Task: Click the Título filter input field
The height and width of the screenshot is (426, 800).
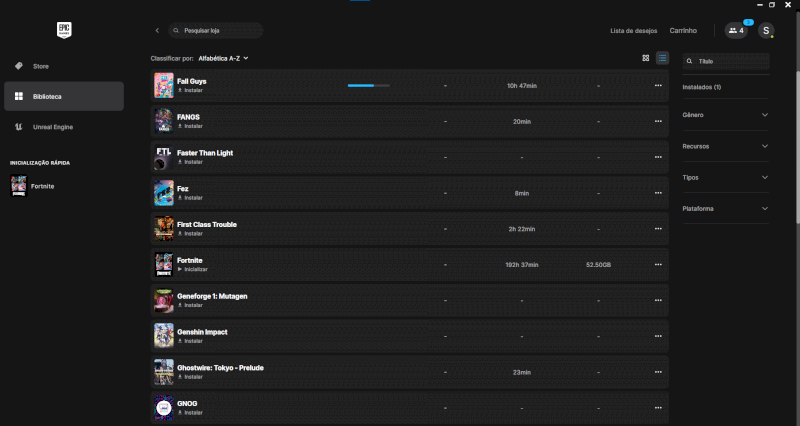Action: (731, 61)
